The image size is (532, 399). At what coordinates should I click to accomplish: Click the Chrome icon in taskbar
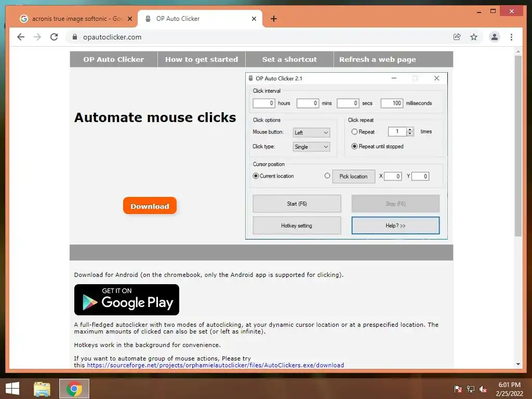click(x=74, y=389)
